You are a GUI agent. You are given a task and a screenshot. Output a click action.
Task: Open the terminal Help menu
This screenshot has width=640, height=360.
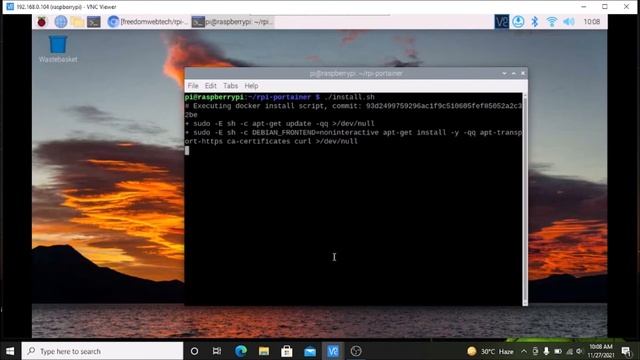[x=251, y=86]
